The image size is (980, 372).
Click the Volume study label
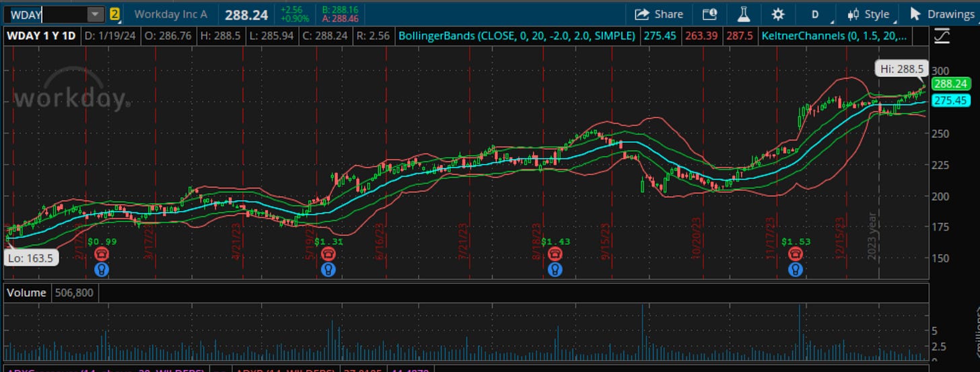tap(27, 293)
